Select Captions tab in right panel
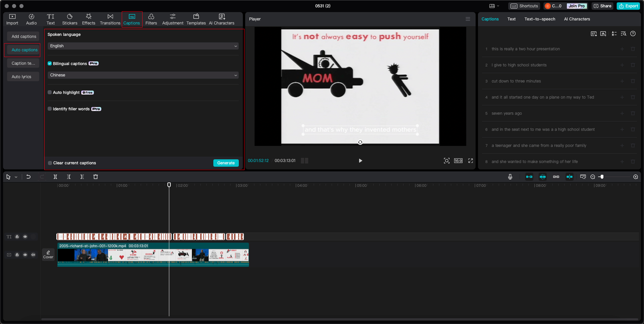This screenshot has width=644, height=324. [490, 19]
